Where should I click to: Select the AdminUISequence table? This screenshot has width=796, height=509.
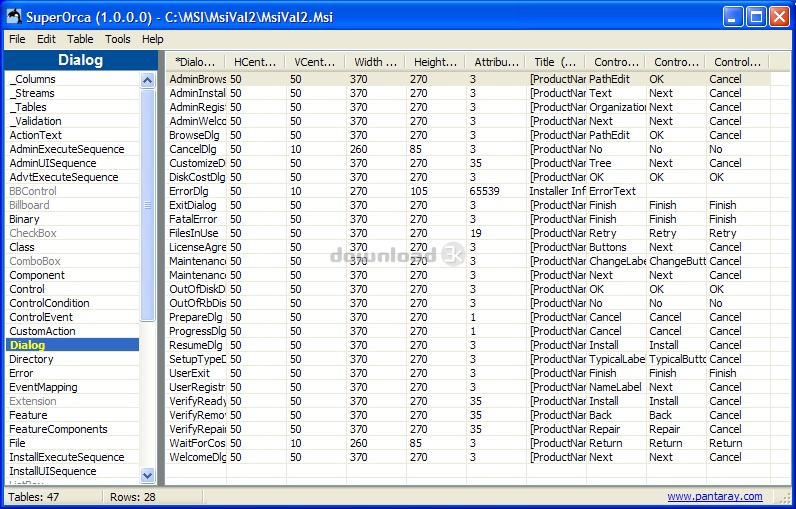73,163
